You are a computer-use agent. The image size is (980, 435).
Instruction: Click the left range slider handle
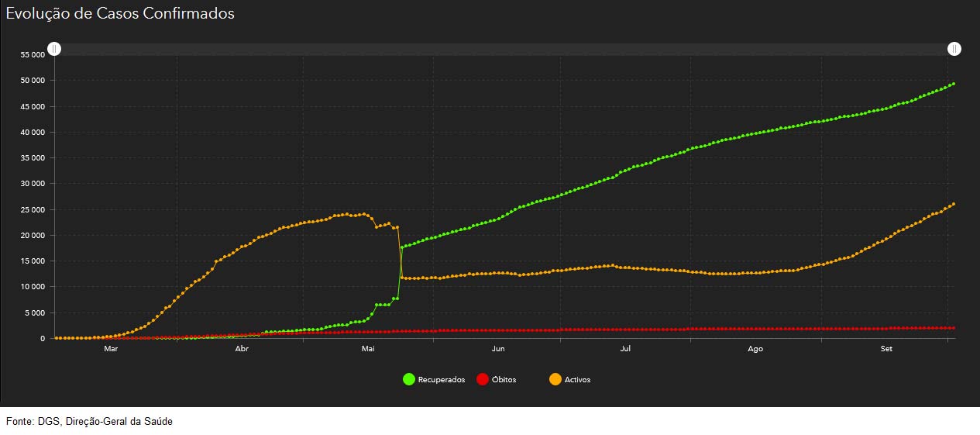coord(54,49)
